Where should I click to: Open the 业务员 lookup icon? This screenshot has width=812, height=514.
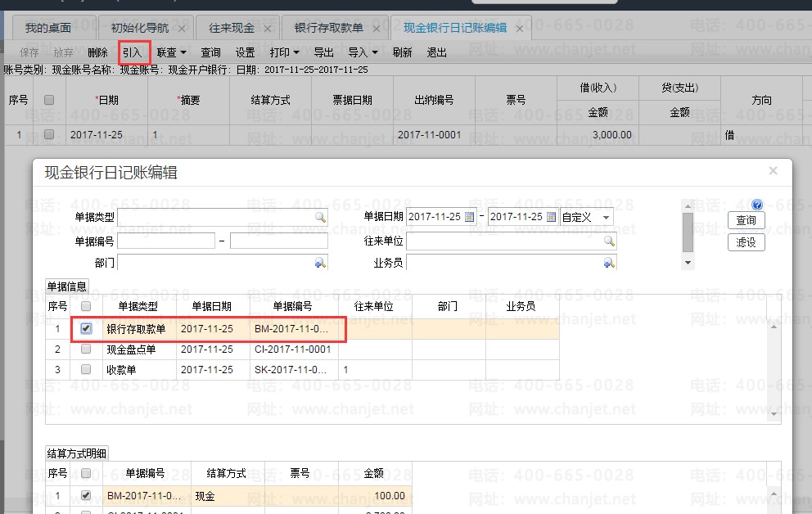click(609, 263)
